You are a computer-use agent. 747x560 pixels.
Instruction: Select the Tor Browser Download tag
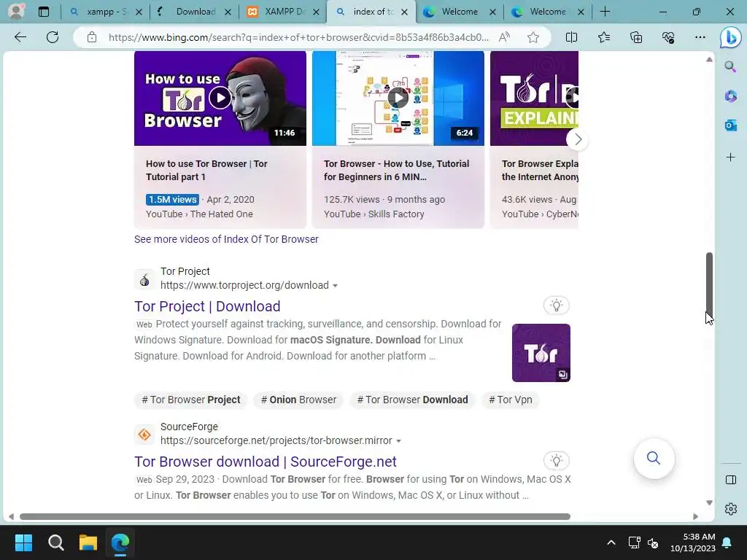[x=413, y=400]
